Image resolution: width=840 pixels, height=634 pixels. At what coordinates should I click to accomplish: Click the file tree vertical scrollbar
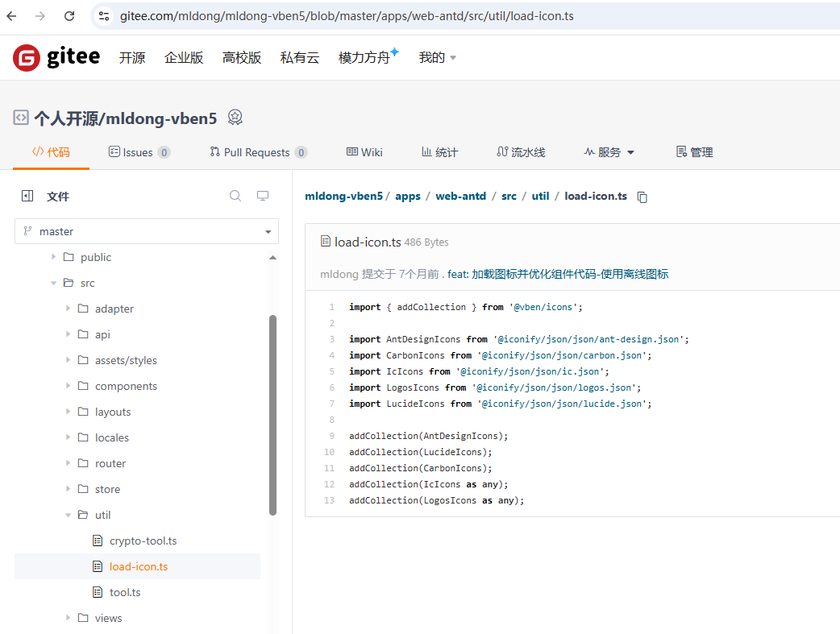pos(272,415)
